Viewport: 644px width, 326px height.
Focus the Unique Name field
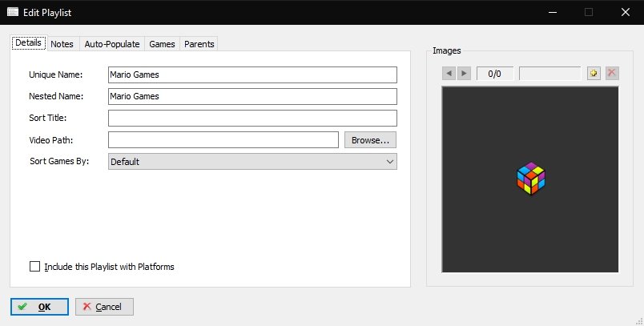pyautogui.click(x=252, y=74)
